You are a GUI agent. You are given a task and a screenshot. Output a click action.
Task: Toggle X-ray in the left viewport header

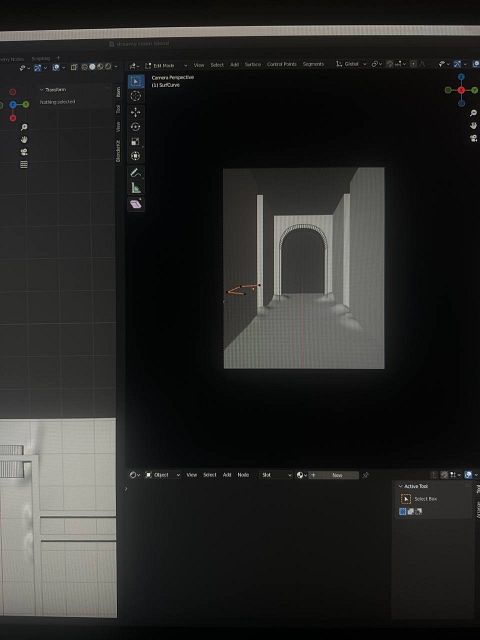(x=74, y=67)
